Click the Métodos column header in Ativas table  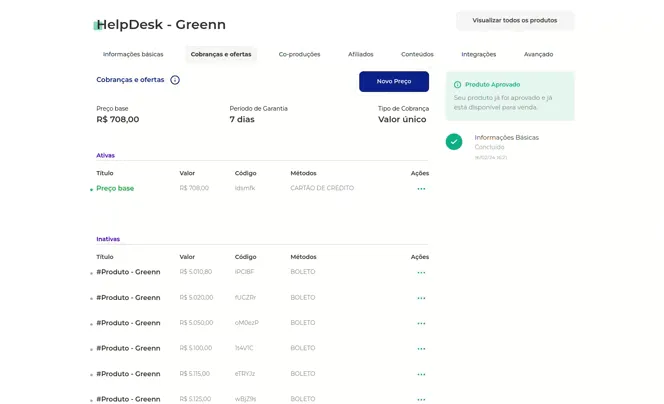coord(303,173)
